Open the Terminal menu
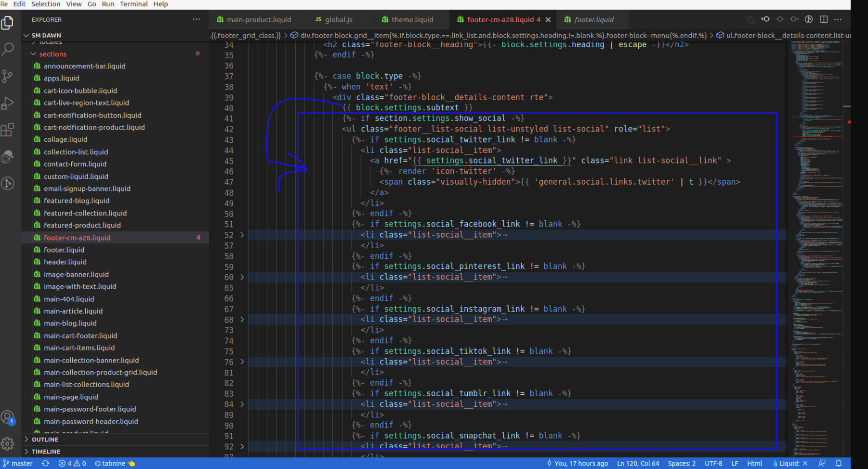This screenshot has height=469, width=868. pyautogui.click(x=133, y=4)
